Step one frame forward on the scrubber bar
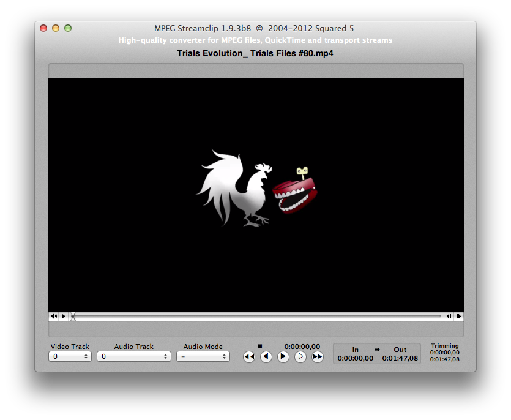Image resolution: width=511 pixels, height=420 pixels. (x=458, y=316)
